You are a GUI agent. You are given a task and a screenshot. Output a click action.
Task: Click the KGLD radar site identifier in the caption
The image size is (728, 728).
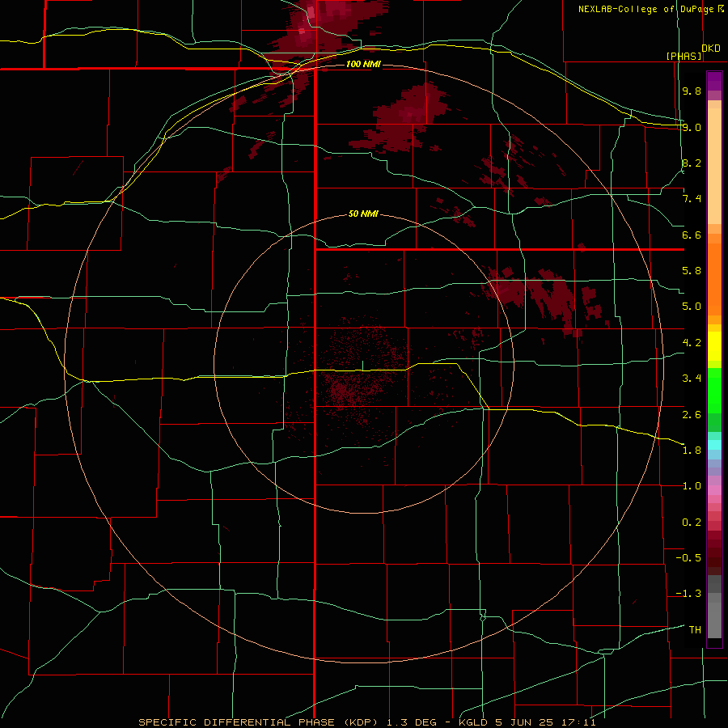pos(474,722)
